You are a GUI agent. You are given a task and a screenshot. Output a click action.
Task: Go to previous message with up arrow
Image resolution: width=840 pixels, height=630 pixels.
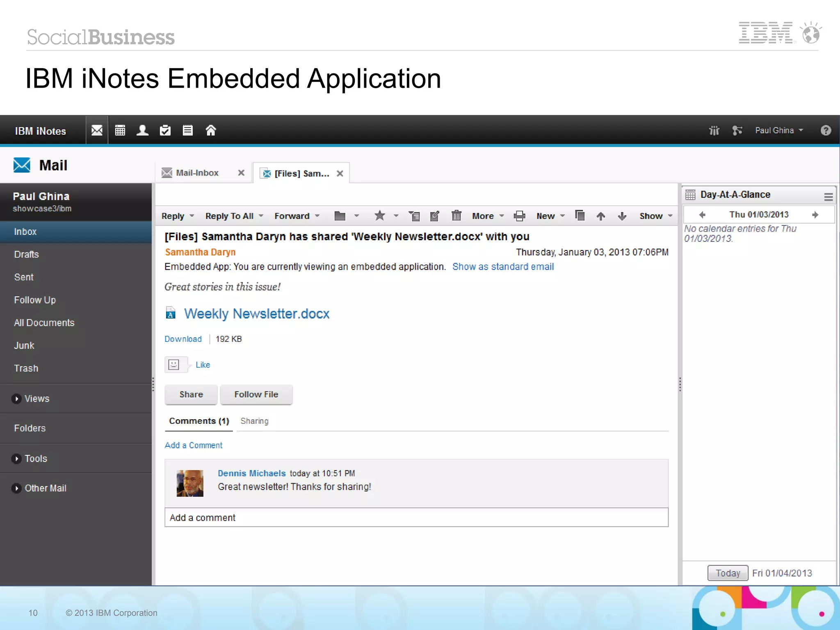[x=601, y=216]
